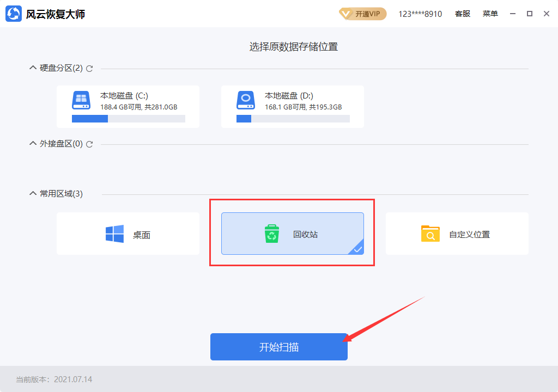The image size is (558, 392).
Task: Refresh the 硬盘分区 list
Action: click(x=89, y=68)
